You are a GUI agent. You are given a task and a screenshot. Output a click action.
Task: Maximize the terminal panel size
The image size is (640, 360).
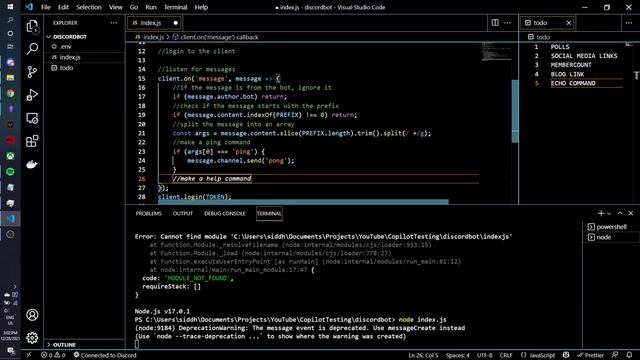click(x=620, y=213)
